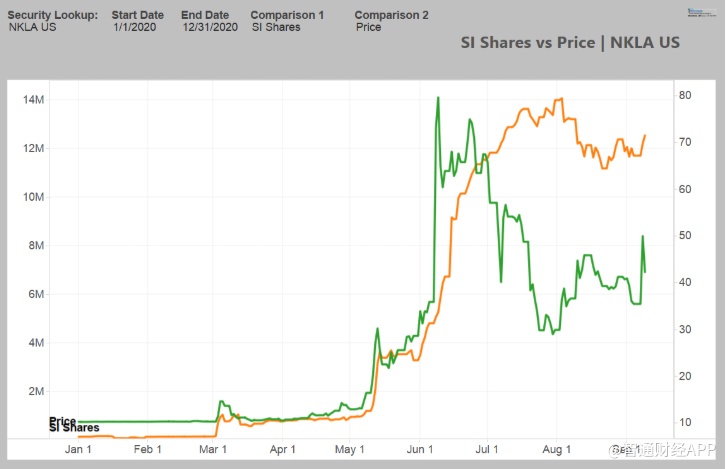Click the 40 right axis label

coord(685,282)
